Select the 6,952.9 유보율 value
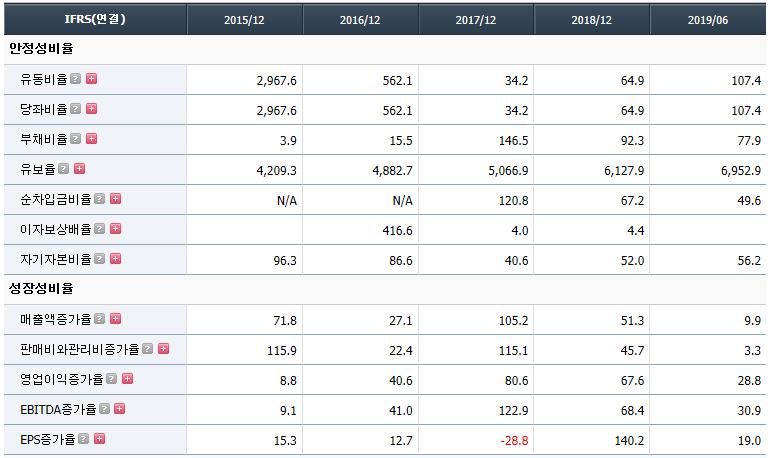Viewport: 774px width, 458px height. point(741,171)
